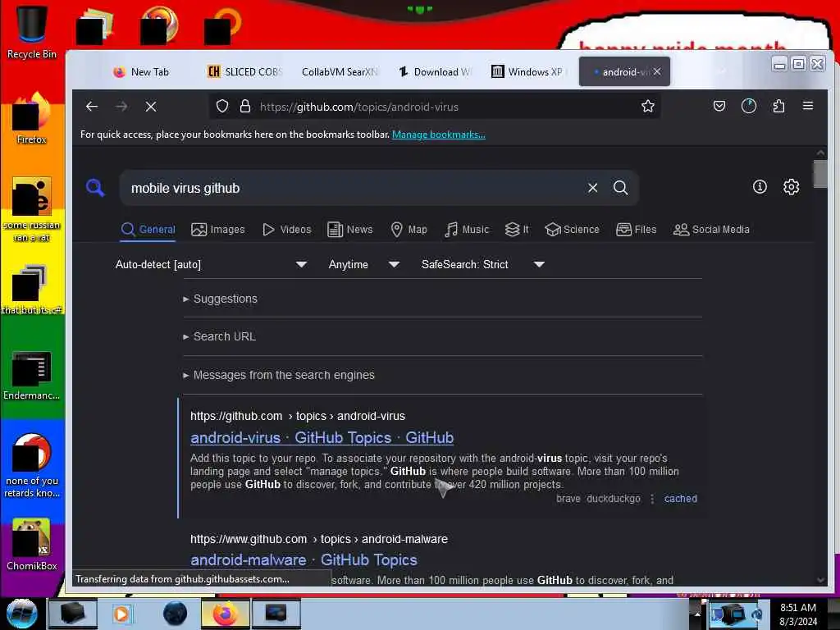Launch the Firefox desktop shortcut
This screenshot has height=630, width=840.
click(32, 118)
